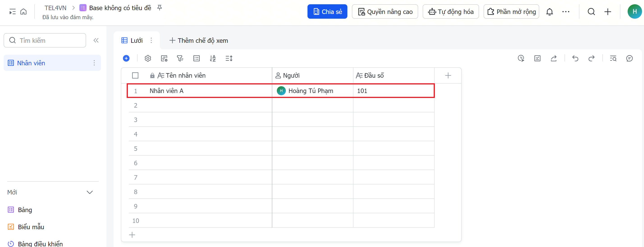
Task: Collapse sidebar with double chevron
Action: pos(96,41)
